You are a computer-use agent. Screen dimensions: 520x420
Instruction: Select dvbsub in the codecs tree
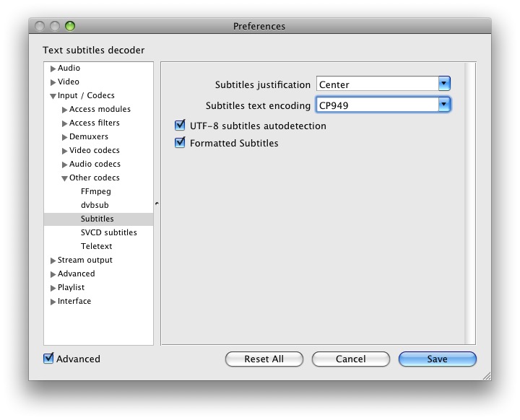click(95, 205)
